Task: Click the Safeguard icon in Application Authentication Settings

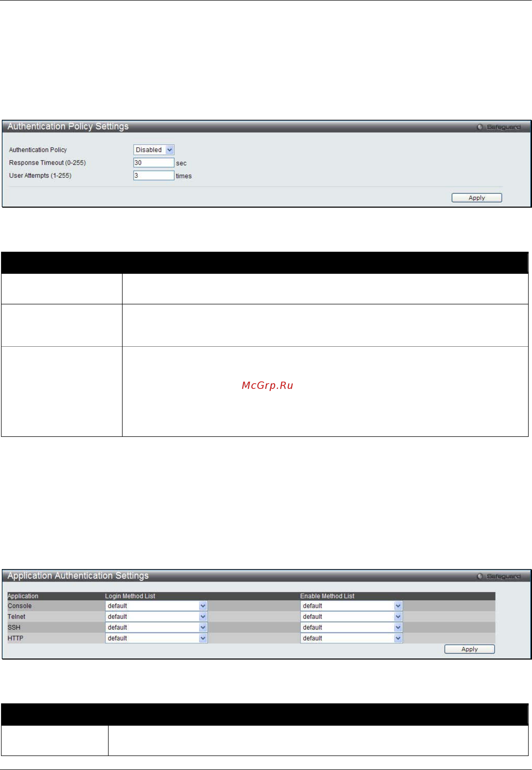Action: click(x=480, y=576)
